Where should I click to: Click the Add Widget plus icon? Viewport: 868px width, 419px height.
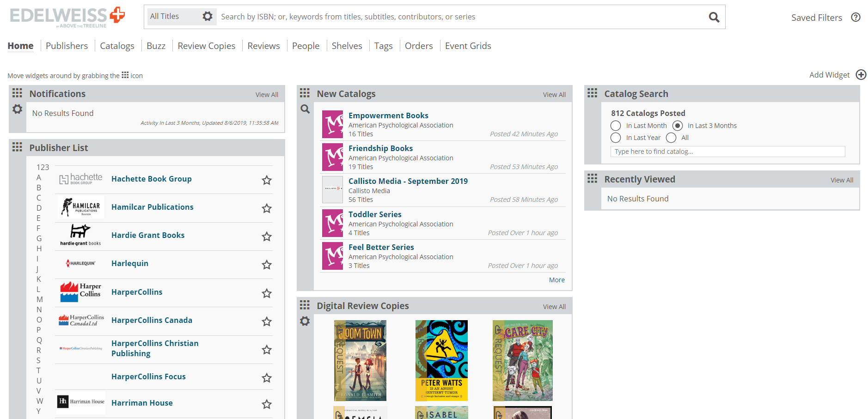pyautogui.click(x=861, y=75)
